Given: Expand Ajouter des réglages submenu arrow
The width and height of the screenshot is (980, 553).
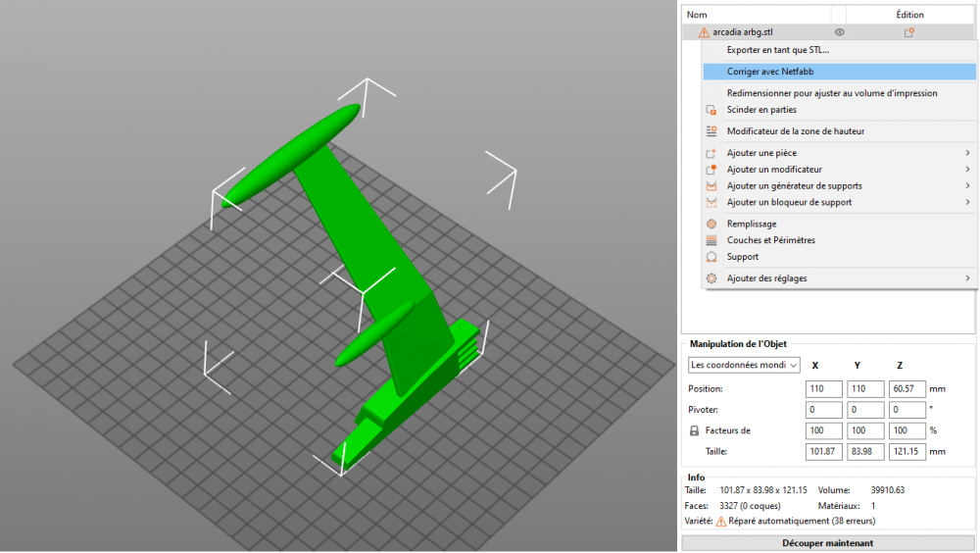Looking at the screenshot, I should tap(967, 278).
